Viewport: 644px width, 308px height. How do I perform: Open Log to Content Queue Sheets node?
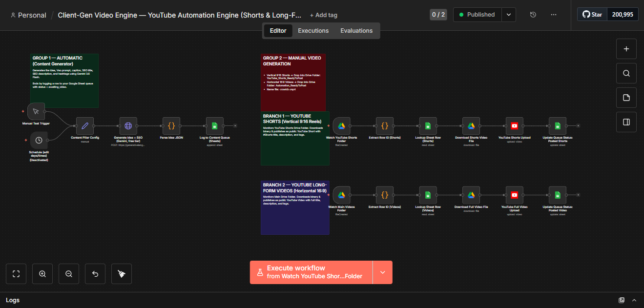[214, 126]
